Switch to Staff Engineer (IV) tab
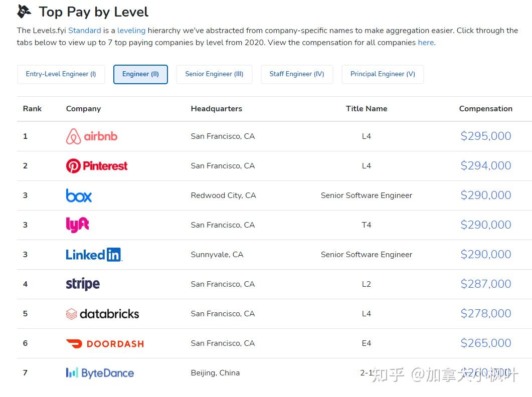The height and width of the screenshot is (397, 532). click(x=297, y=74)
